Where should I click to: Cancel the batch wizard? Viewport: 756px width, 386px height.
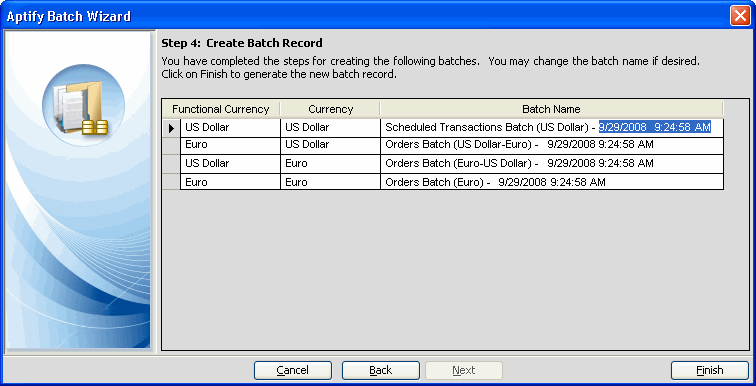tap(293, 370)
